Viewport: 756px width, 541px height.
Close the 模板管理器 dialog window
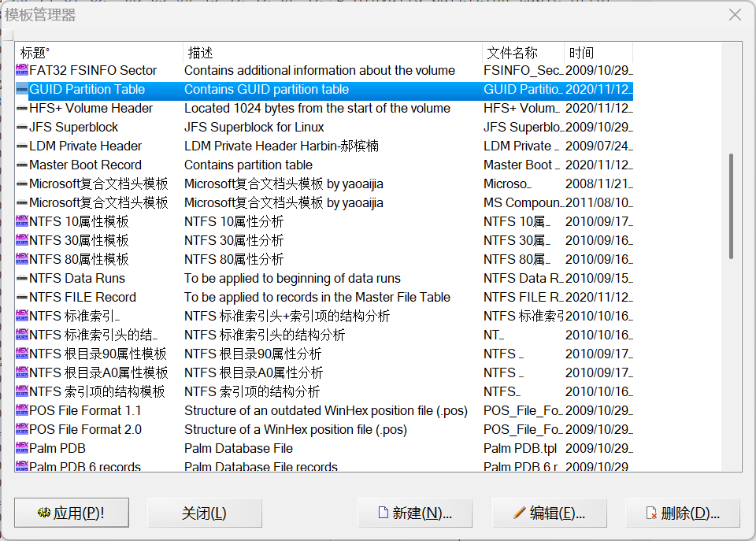click(735, 15)
